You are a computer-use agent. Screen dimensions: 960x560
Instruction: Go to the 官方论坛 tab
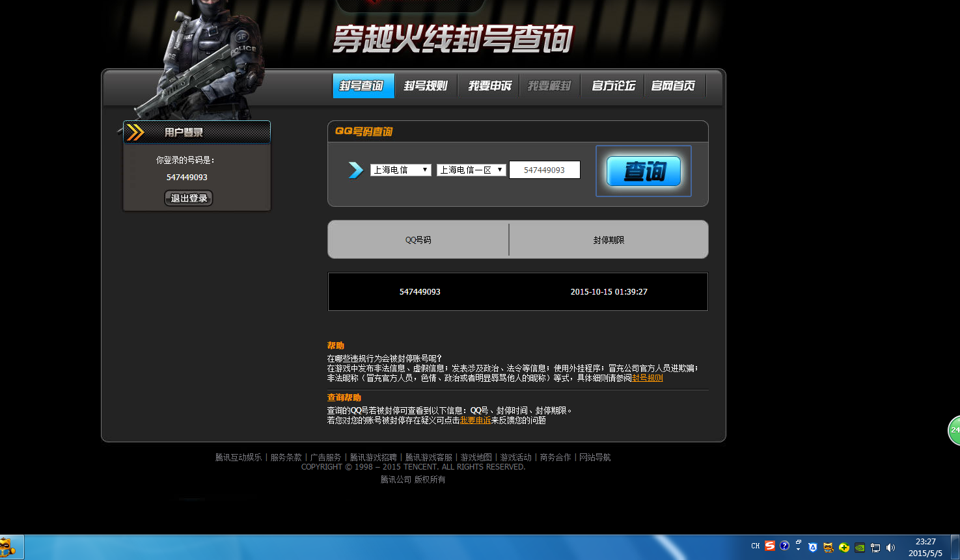coord(613,86)
